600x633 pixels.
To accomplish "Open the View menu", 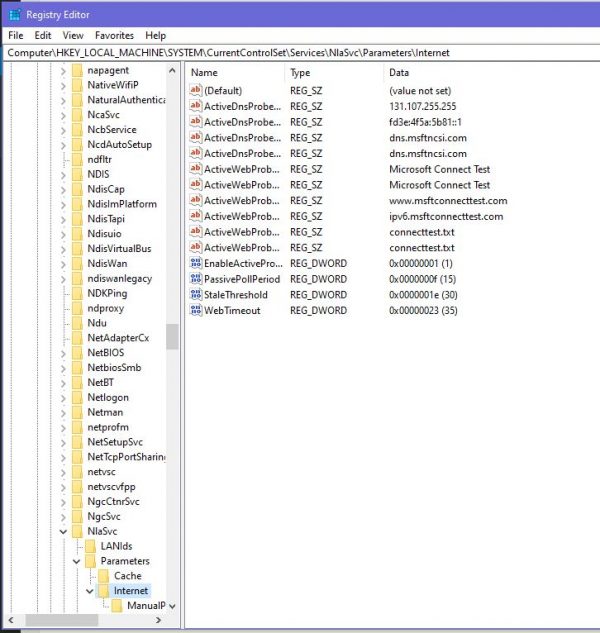I will 73,35.
